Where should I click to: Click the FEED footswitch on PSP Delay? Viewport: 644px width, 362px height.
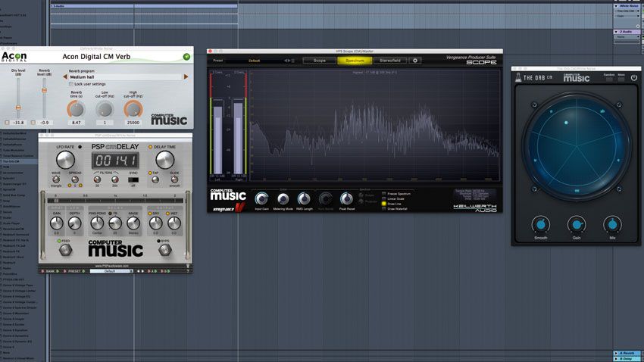65,250
